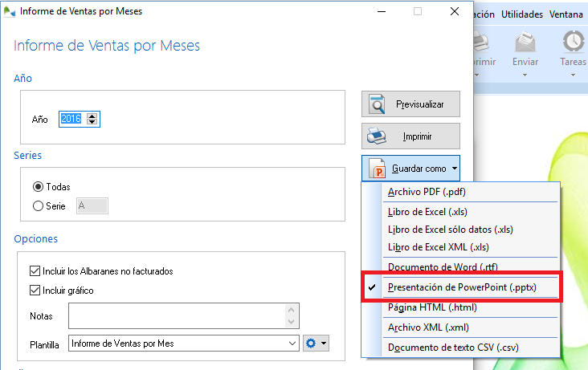The width and height of the screenshot is (588, 370).
Task: Click the Serie text field
Action: [x=92, y=205]
